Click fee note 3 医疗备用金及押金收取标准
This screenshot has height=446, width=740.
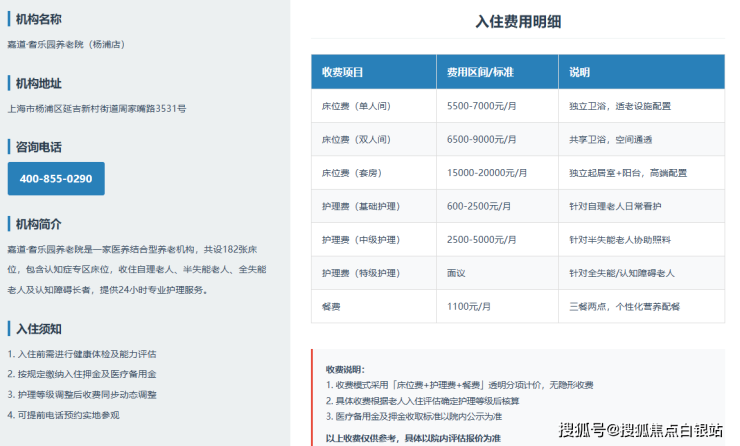coord(414,416)
